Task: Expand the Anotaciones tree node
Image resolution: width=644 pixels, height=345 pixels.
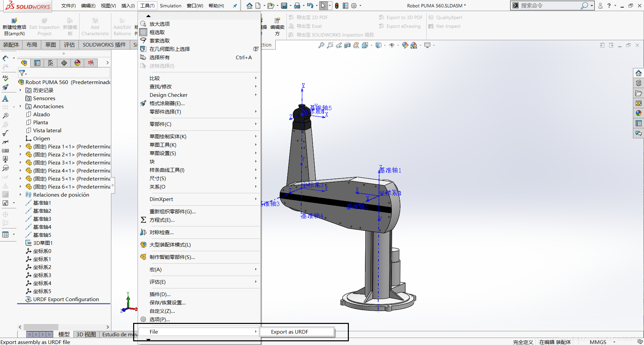Action: (20, 106)
